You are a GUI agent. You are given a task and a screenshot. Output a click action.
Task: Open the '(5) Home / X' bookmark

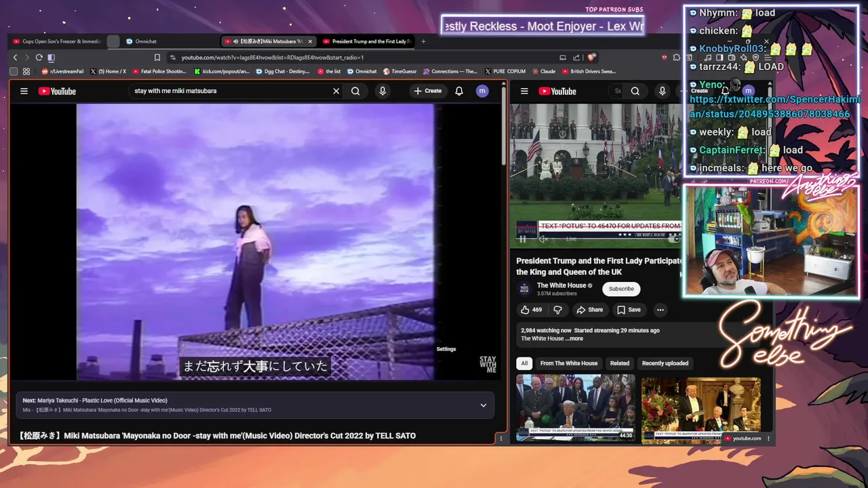click(x=108, y=71)
